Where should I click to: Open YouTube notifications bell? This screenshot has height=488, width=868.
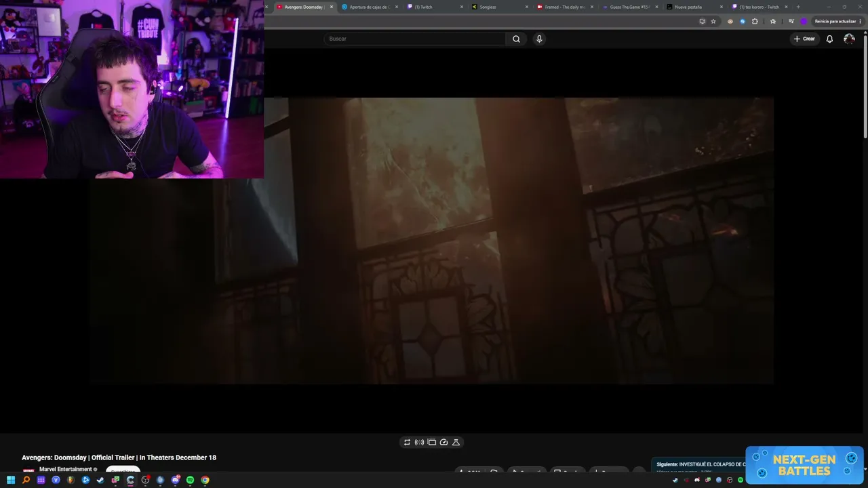coord(829,39)
